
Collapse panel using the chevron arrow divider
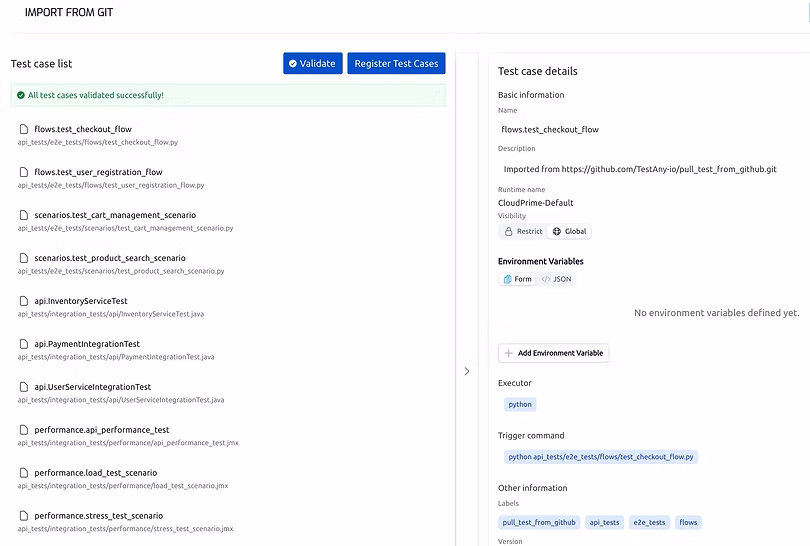[x=466, y=371]
